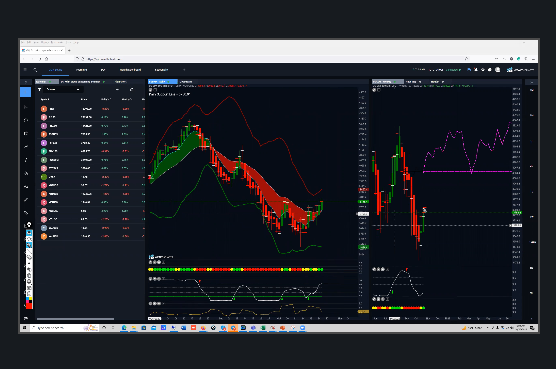The width and height of the screenshot is (556, 369).
Task: Toggle the first control icon of the left chart oscillator pane
Action: coord(151,279)
